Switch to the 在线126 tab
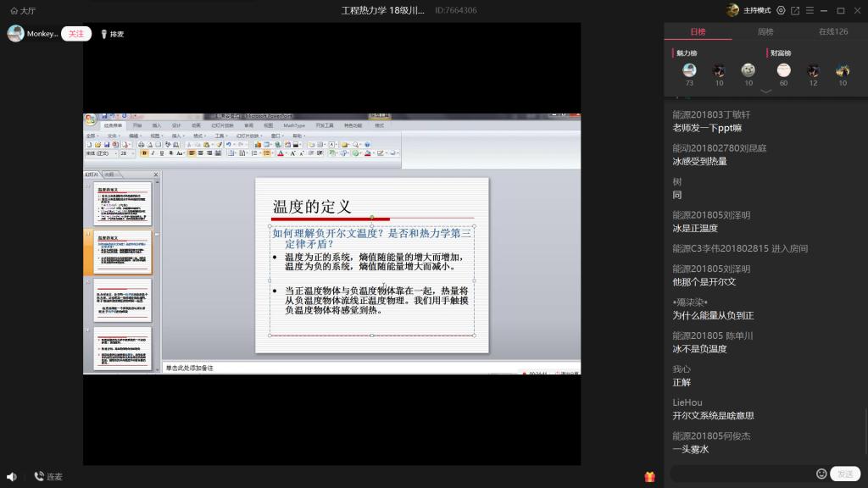The height and width of the screenshot is (488, 868). pos(832,32)
